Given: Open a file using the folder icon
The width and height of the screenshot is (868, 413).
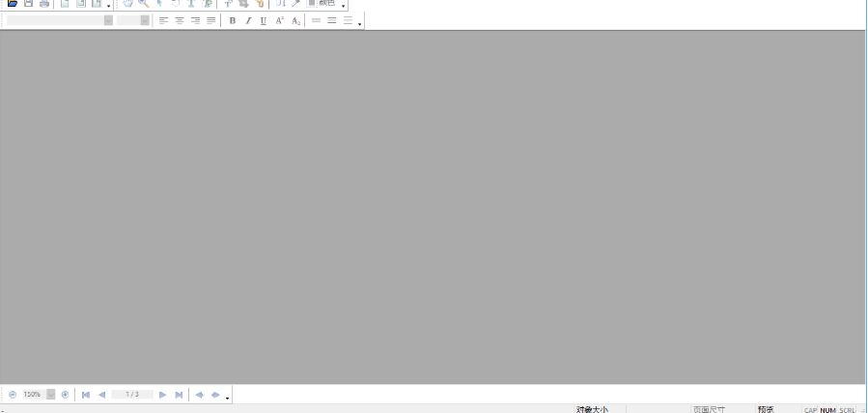Looking at the screenshot, I should pyautogui.click(x=13, y=3).
